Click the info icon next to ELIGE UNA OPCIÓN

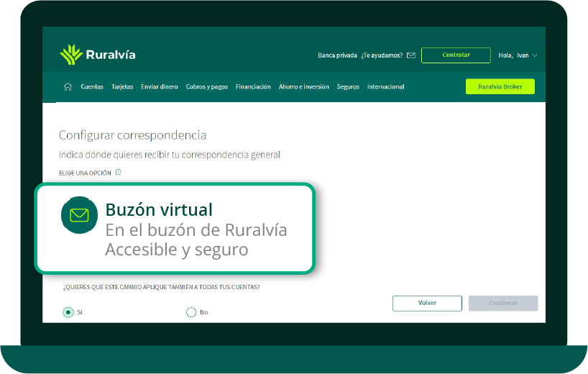click(118, 172)
